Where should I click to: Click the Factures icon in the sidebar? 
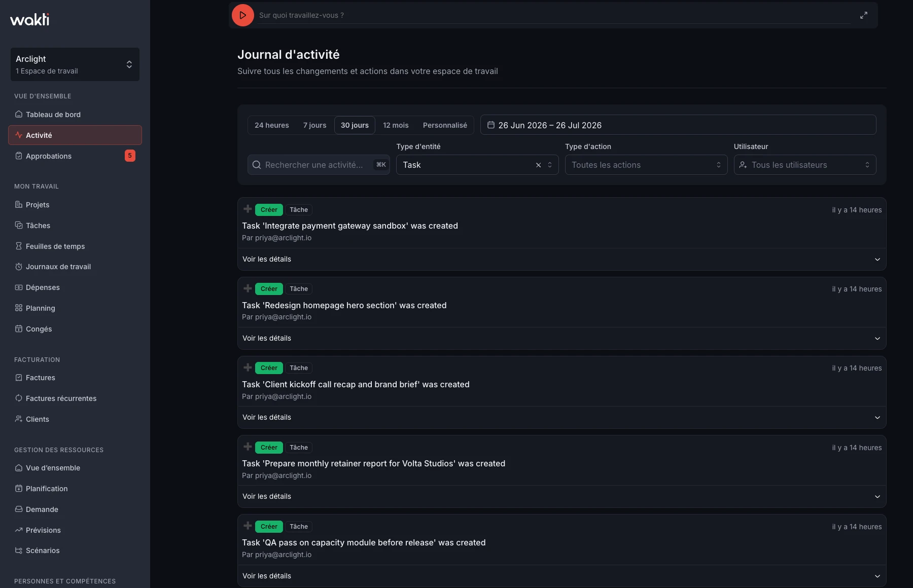point(19,378)
